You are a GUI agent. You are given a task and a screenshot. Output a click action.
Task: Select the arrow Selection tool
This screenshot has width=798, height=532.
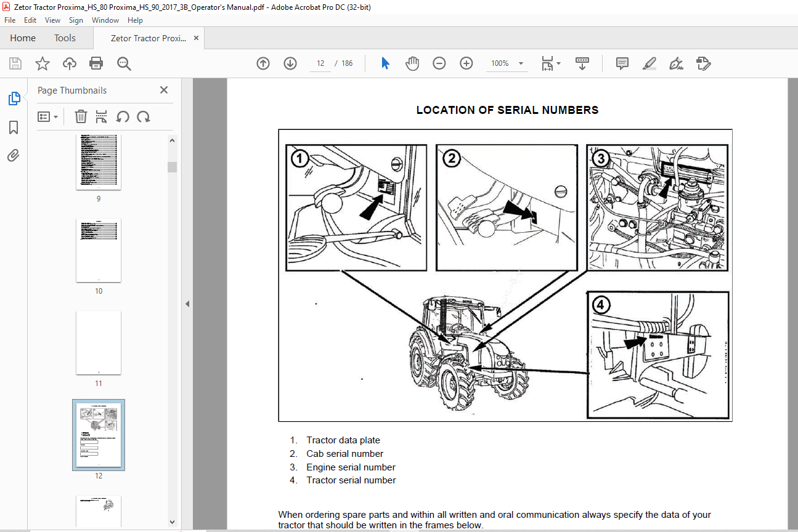point(386,63)
